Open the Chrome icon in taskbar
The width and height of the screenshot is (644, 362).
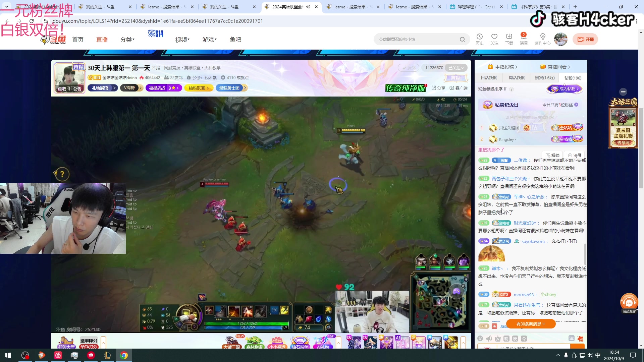coord(124,355)
